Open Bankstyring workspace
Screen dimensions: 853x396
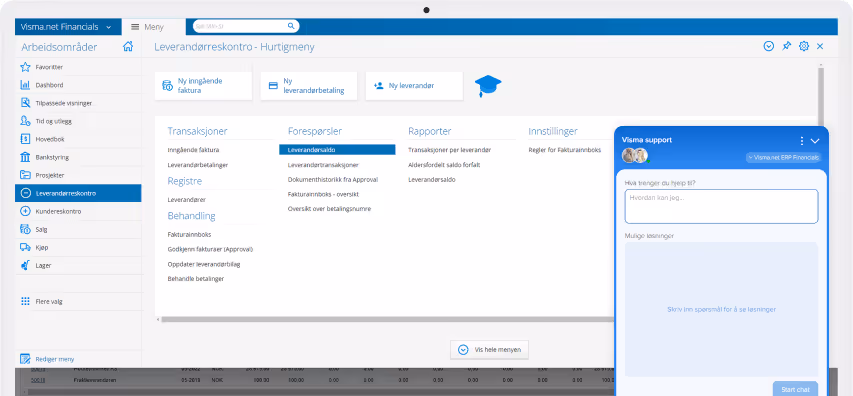[78, 157]
